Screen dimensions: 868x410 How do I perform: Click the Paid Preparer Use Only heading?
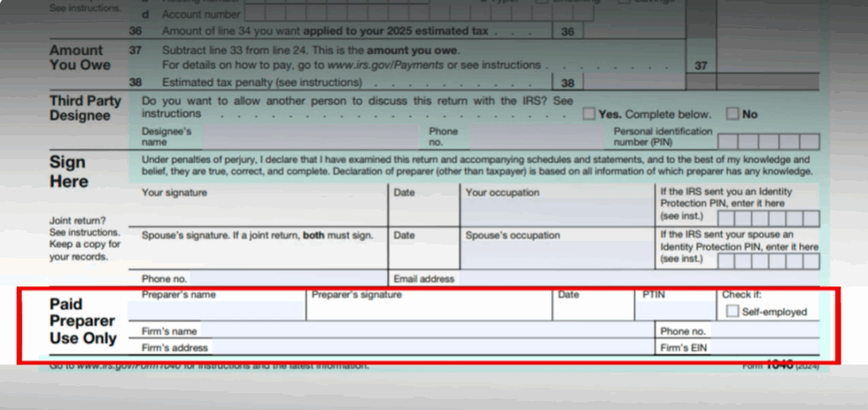pyautogui.click(x=82, y=321)
